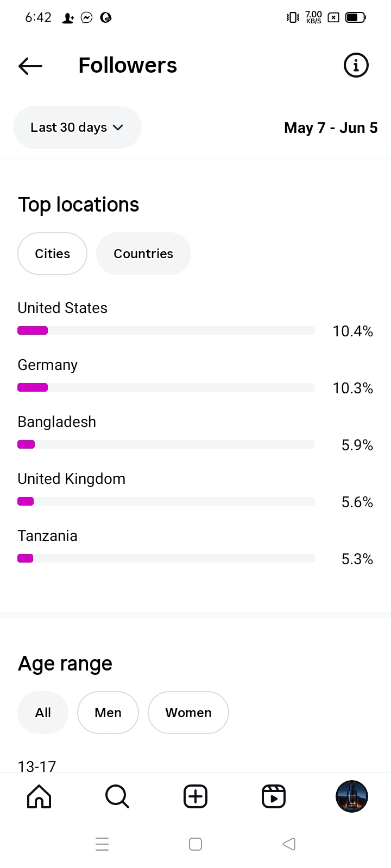Tap the create new post icon
The height and width of the screenshot is (868, 391).
195,796
